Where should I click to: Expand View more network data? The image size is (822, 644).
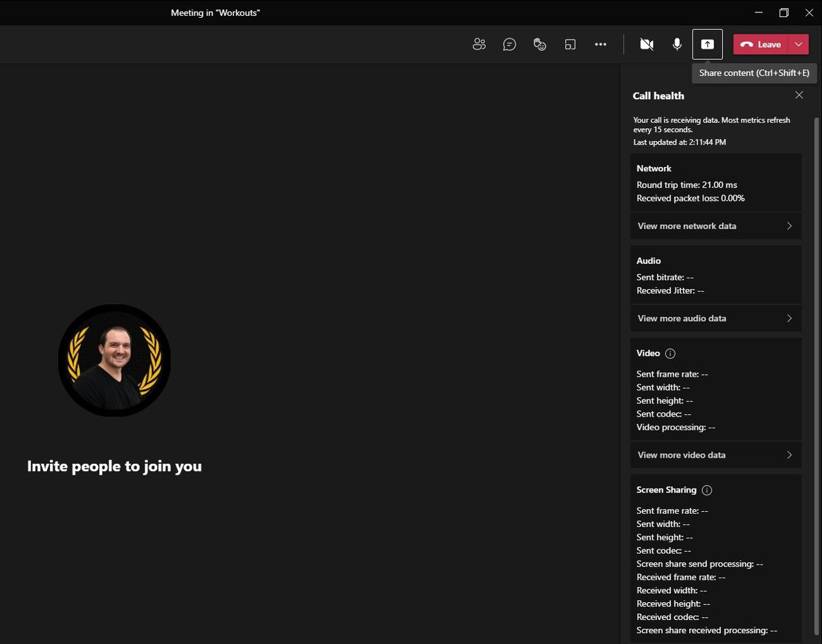pos(715,225)
